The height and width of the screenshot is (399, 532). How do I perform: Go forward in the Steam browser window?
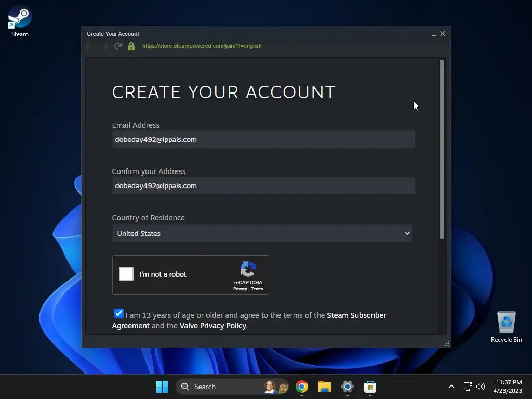pyautogui.click(x=104, y=46)
